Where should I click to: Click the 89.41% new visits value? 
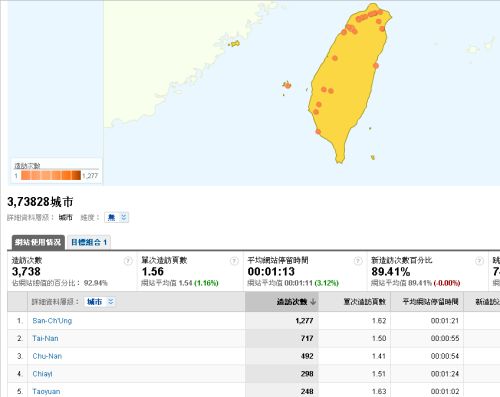click(x=391, y=272)
